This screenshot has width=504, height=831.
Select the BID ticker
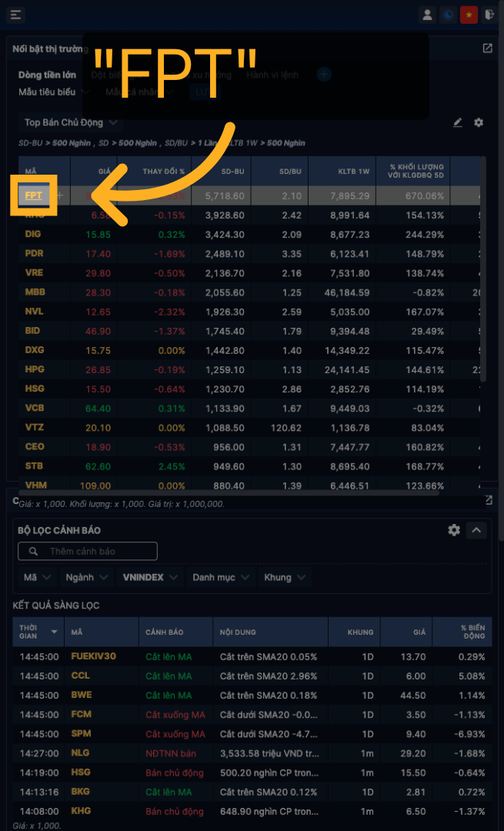point(32,331)
